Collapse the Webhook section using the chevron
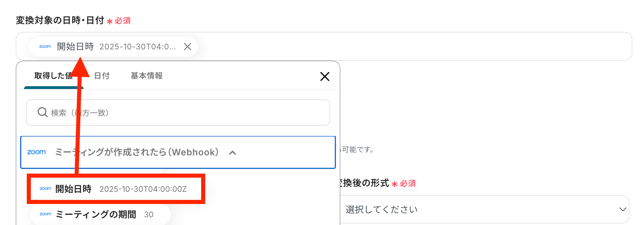644x225 pixels. coord(232,153)
